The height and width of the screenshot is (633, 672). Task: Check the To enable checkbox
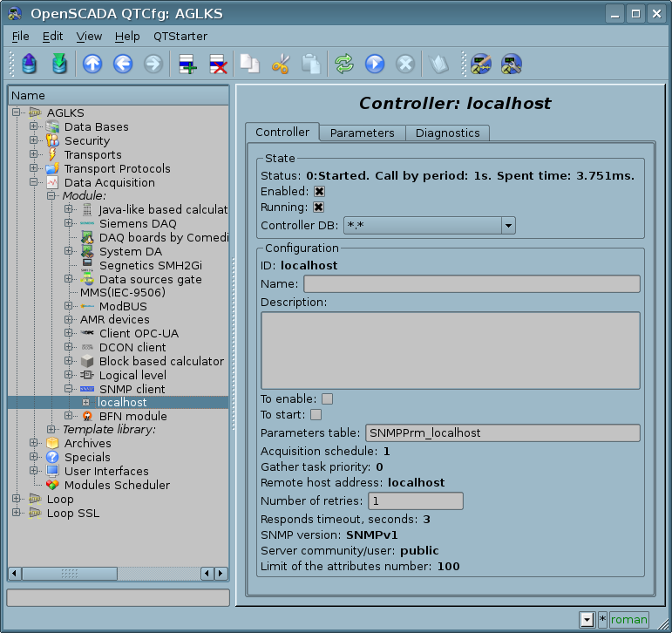[x=327, y=398]
